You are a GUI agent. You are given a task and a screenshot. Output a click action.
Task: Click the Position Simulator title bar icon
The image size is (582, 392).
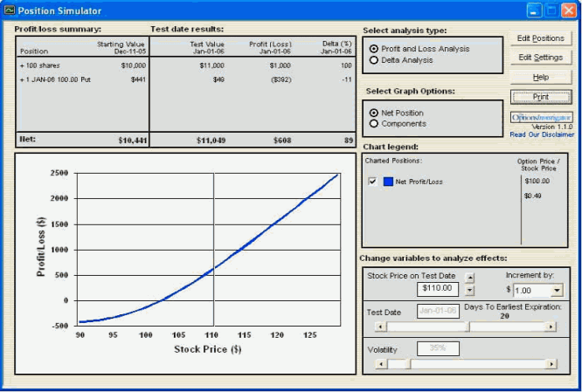point(10,10)
